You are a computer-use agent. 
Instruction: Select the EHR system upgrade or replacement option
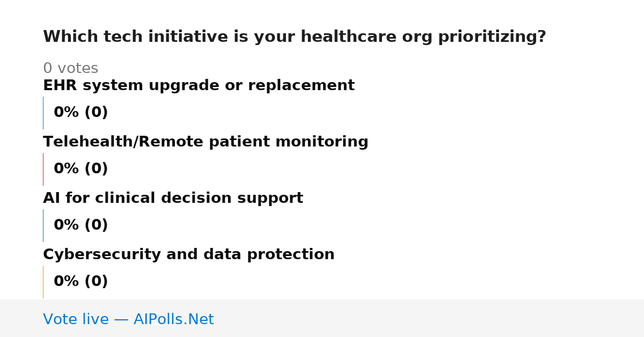pos(199,86)
